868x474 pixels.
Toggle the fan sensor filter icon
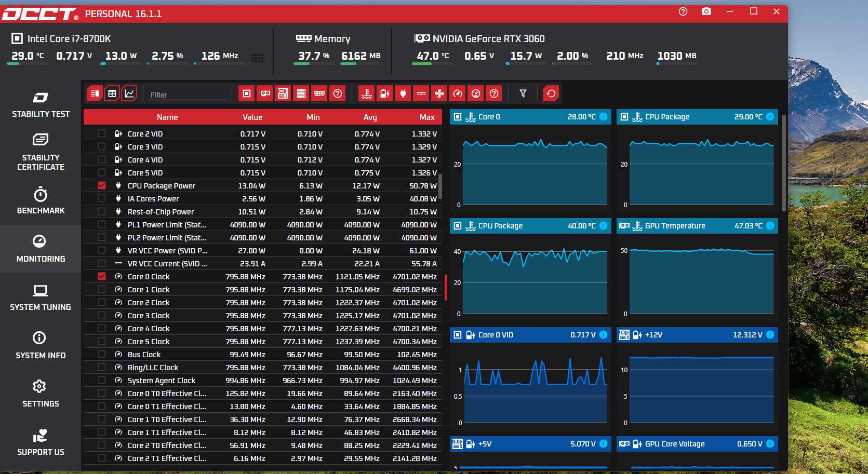439,93
